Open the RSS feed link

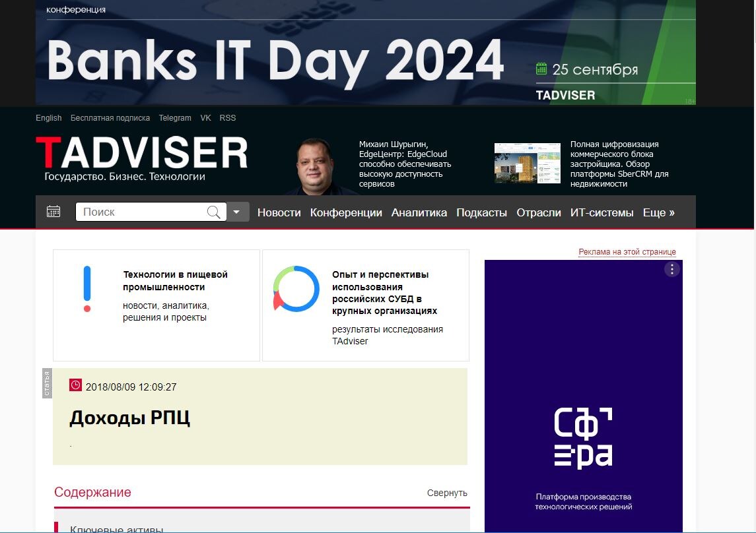228,118
